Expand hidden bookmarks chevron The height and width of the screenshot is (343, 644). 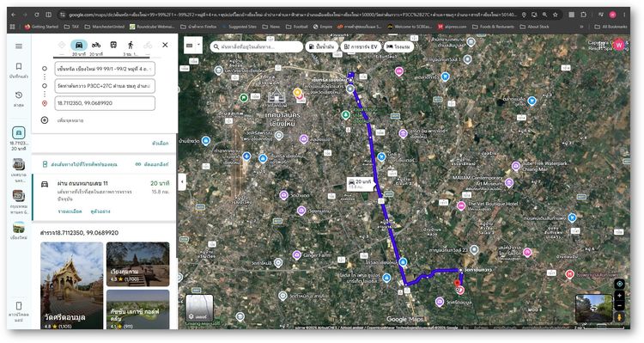click(x=581, y=27)
